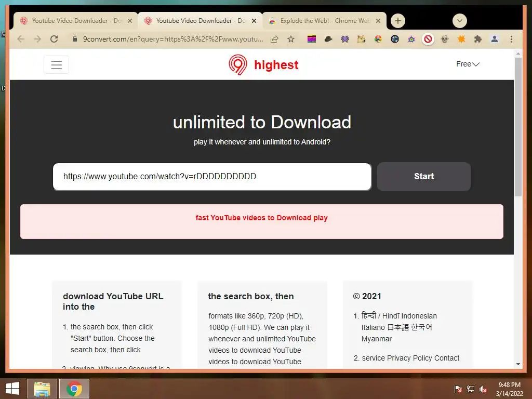Click the address bar URL

point(173,39)
